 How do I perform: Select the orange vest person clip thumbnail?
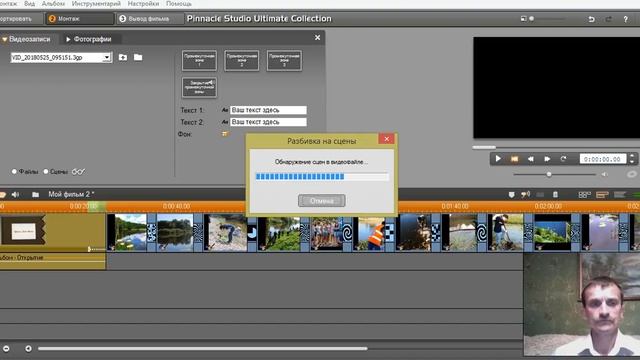tap(369, 232)
